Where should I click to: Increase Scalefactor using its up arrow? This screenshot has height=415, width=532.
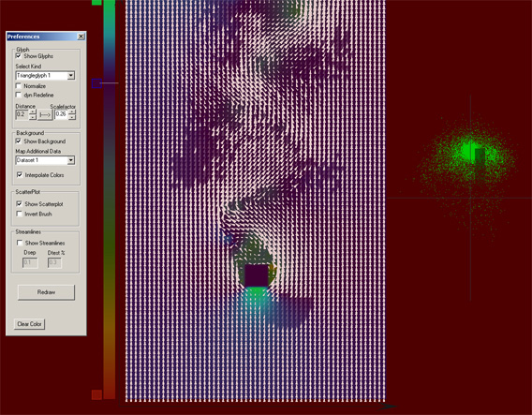tap(72, 112)
